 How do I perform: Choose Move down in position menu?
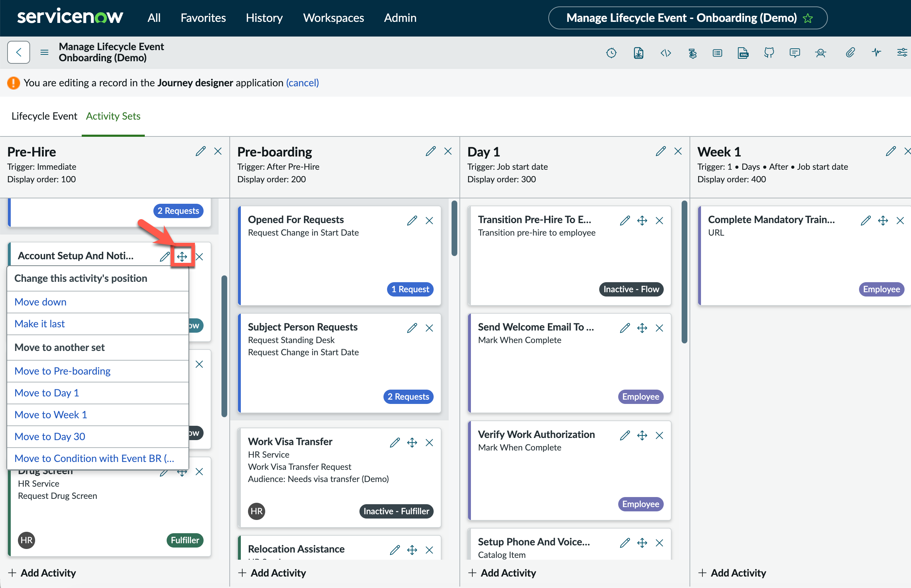click(98, 302)
